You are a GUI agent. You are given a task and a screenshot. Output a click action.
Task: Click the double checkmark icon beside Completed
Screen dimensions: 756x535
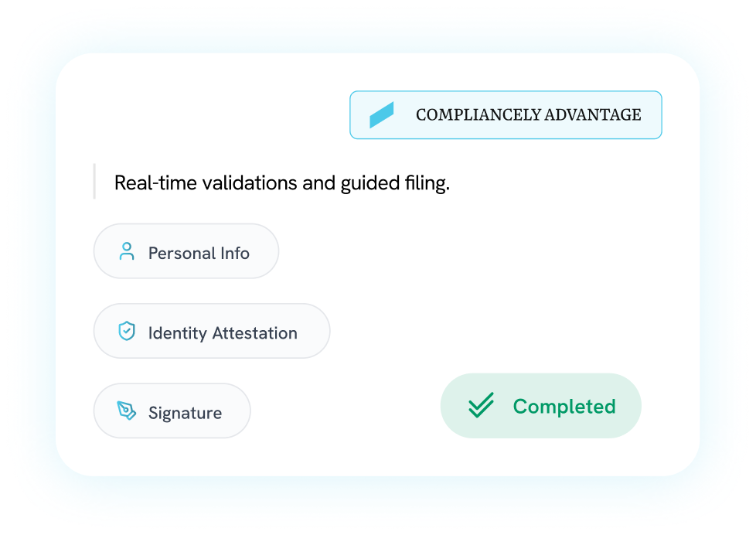coord(481,406)
